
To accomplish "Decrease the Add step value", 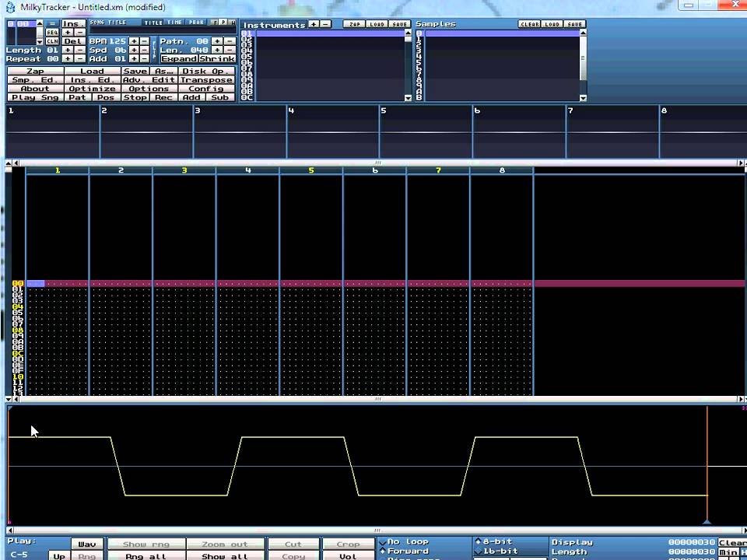I will (145, 58).
